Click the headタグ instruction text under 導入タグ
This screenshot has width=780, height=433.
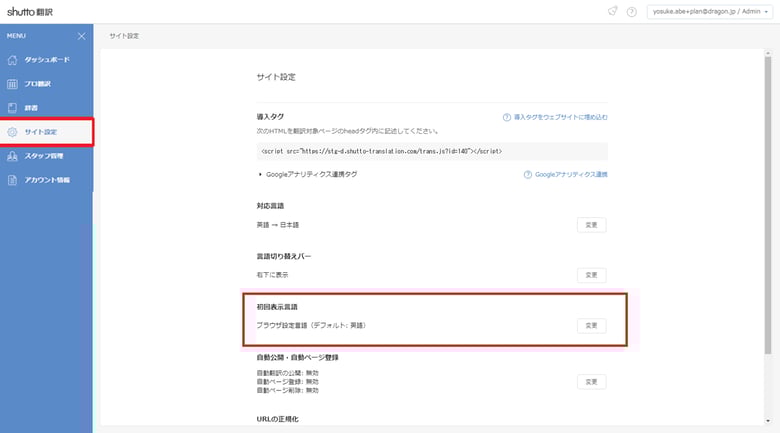[347, 131]
